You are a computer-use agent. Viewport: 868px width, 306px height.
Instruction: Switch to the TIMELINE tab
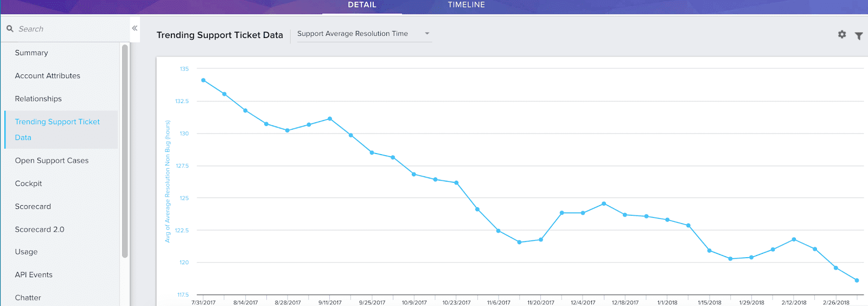pyautogui.click(x=466, y=5)
